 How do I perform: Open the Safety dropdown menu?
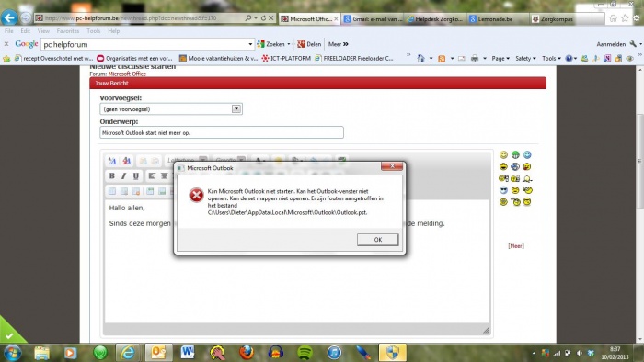pyautogui.click(x=525, y=59)
